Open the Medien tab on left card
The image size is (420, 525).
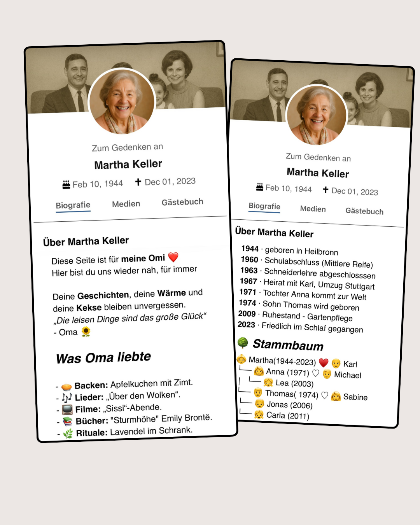pos(126,204)
